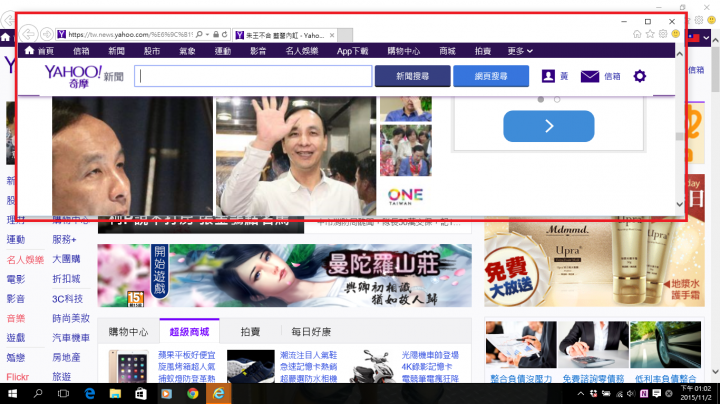Click the 新聞搜尋 button
This screenshot has height=404, width=720.
(x=412, y=76)
